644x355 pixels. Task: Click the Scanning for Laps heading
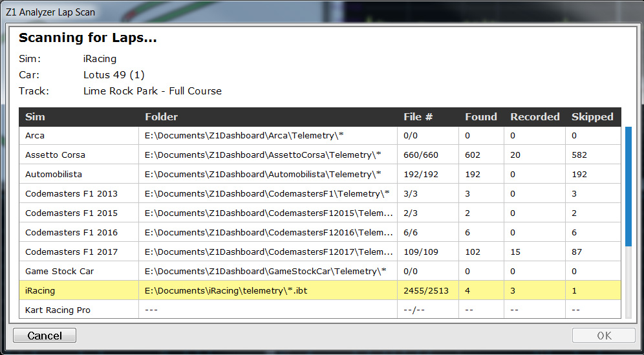click(x=87, y=38)
